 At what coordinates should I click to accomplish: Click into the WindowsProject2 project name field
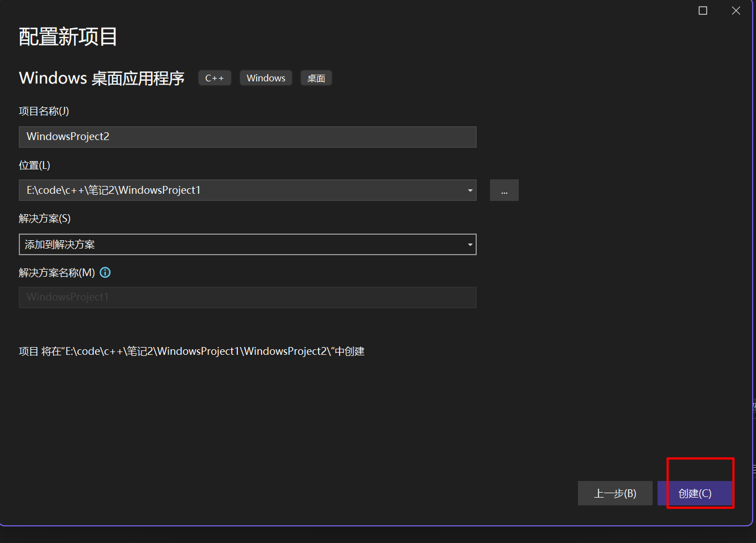tap(247, 137)
